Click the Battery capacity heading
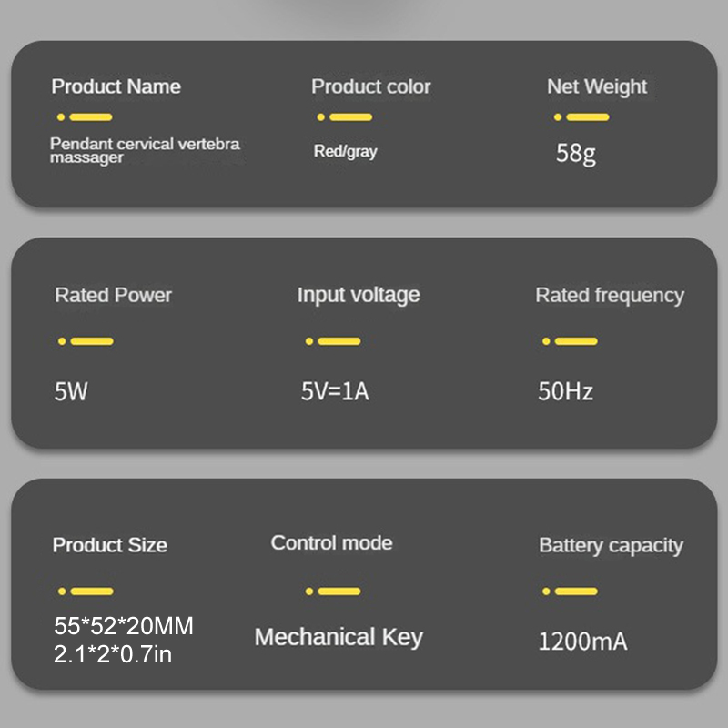The image size is (728, 728). pos(611,546)
